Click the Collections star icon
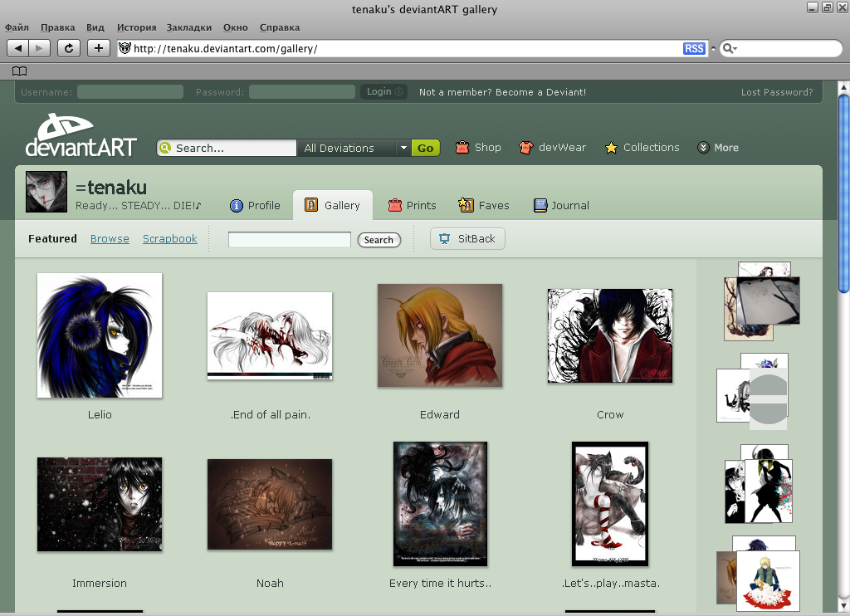This screenshot has width=850, height=616. (x=611, y=148)
